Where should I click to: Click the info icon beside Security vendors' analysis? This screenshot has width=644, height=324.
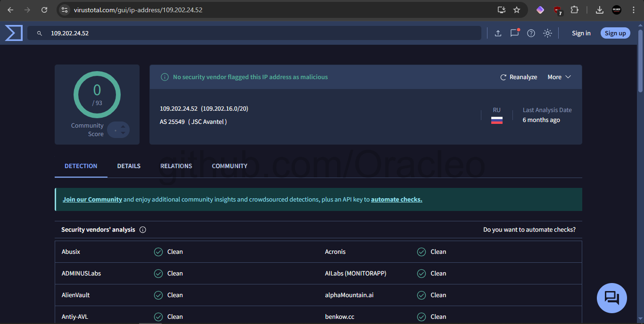[143, 230]
